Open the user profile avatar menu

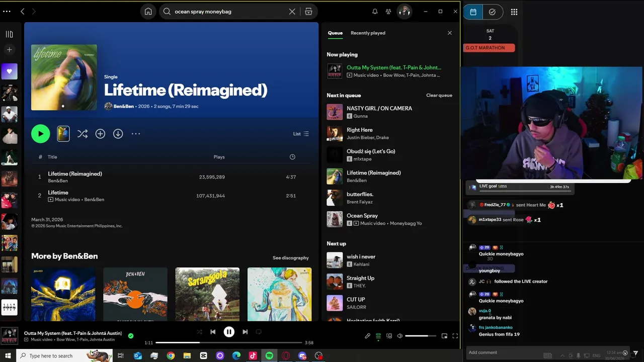click(x=405, y=12)
